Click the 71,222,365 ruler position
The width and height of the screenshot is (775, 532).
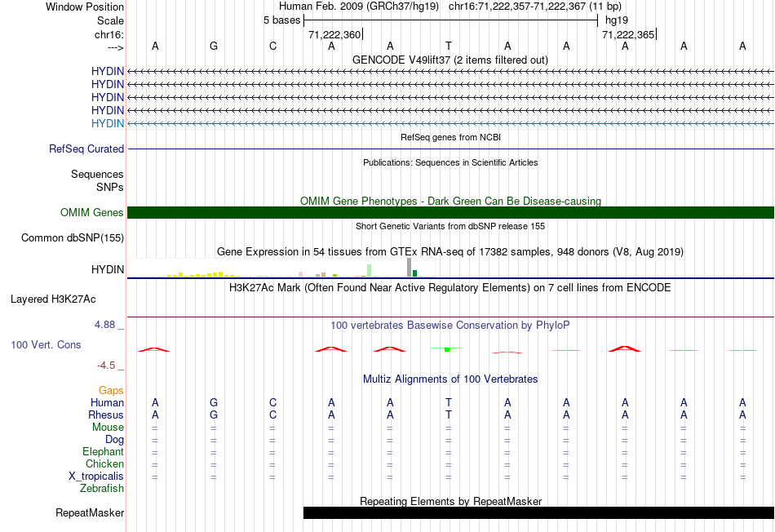(628, 34)
